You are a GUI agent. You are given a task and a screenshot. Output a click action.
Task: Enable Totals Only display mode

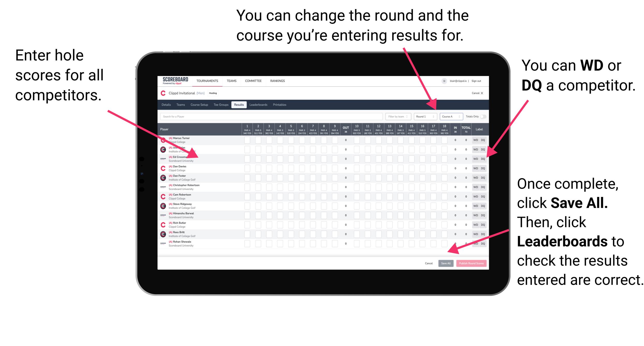pos(484,116)
